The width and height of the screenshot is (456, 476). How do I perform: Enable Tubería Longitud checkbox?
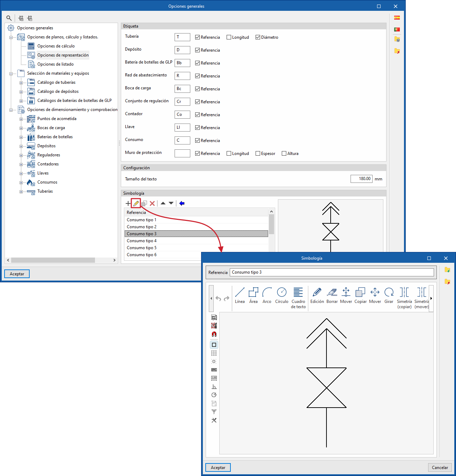(229, 37)
